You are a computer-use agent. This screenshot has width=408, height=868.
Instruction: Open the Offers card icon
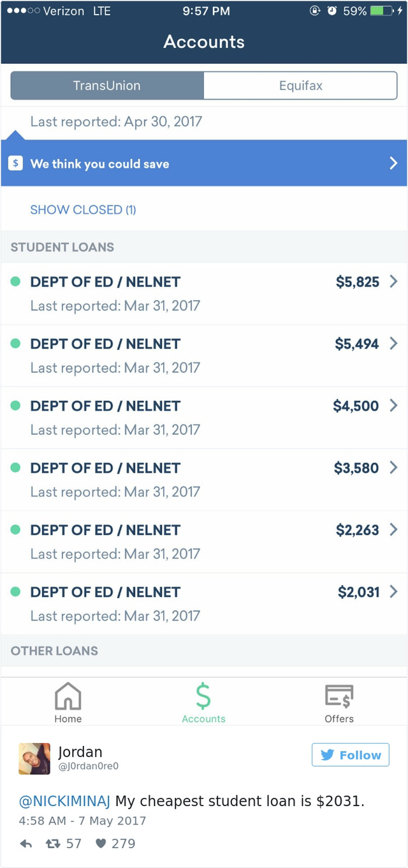pos(339,696)
